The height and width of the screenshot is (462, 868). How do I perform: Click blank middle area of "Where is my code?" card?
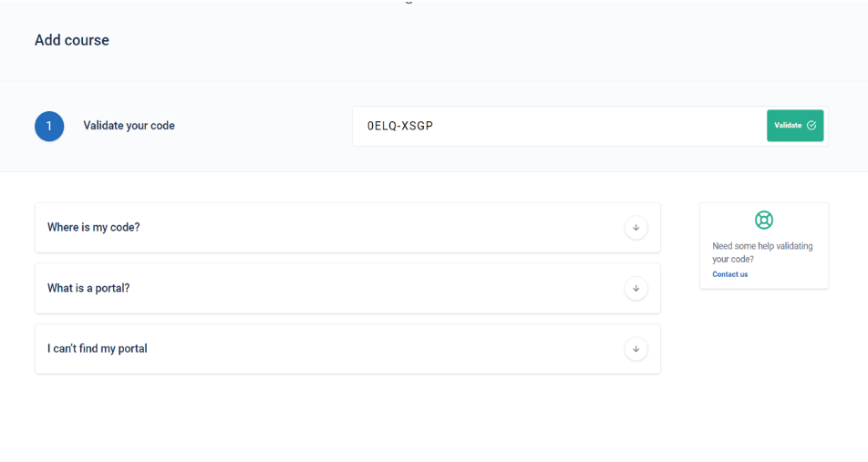point(382,228)
